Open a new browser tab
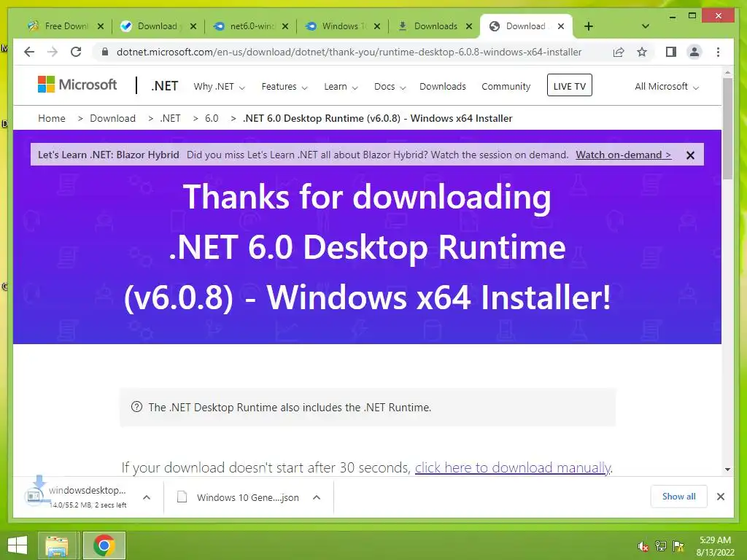747x560 pixels. point(589,26)
